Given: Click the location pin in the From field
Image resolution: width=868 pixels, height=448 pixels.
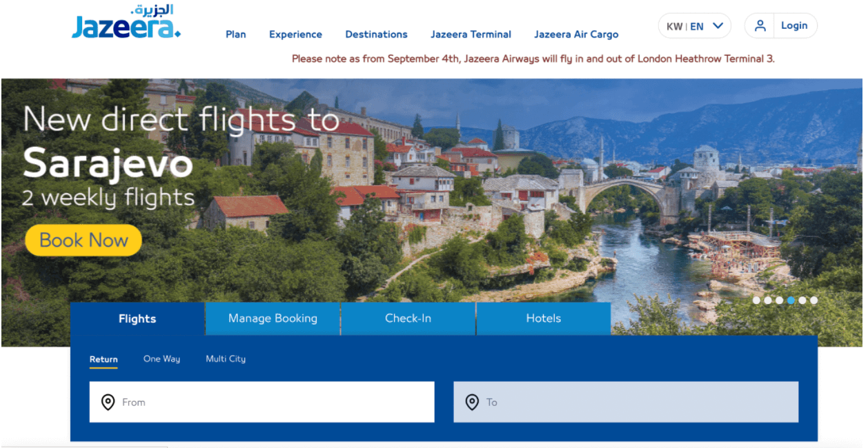Looking at the screenshot, I should point(108,402).
